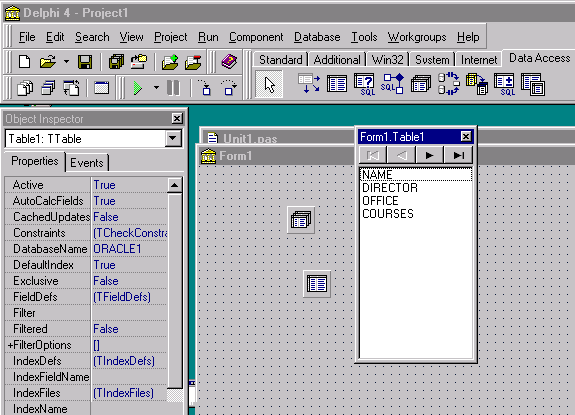The width and height of the screenshot is (575, 415).
Task: Switch to System palette tab
Action: pos(432,59)
